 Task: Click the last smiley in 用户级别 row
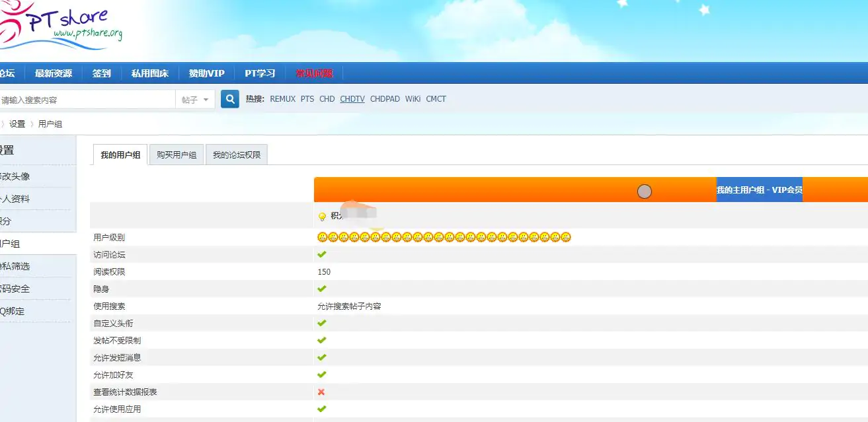click(x=566, y=237)
